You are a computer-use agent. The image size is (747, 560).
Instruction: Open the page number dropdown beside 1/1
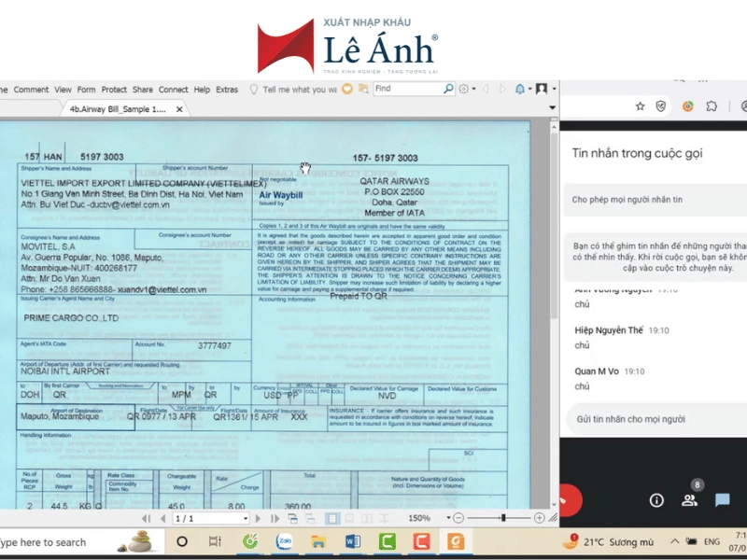(247, 518)
